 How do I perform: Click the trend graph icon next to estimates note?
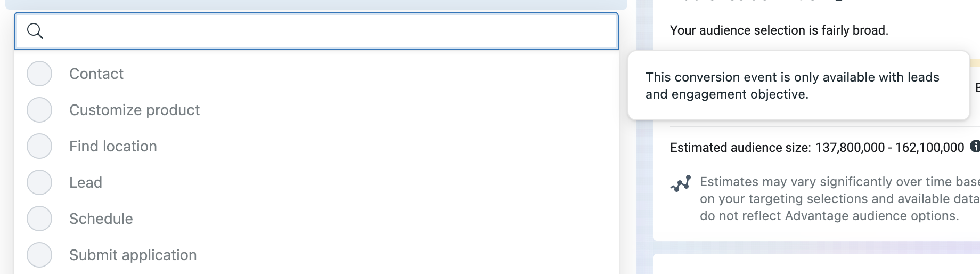[x=681, y=183]
